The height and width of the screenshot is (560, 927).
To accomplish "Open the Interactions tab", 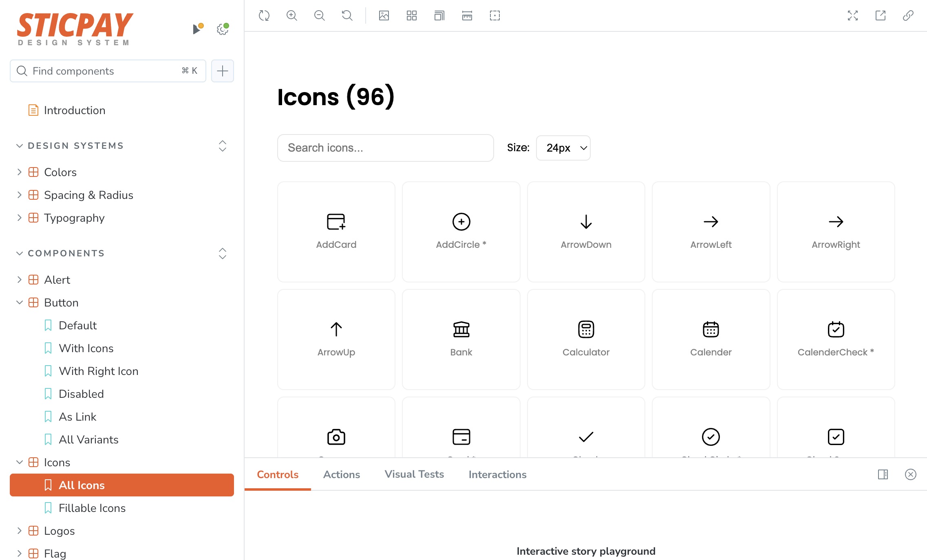I will 497,474.
